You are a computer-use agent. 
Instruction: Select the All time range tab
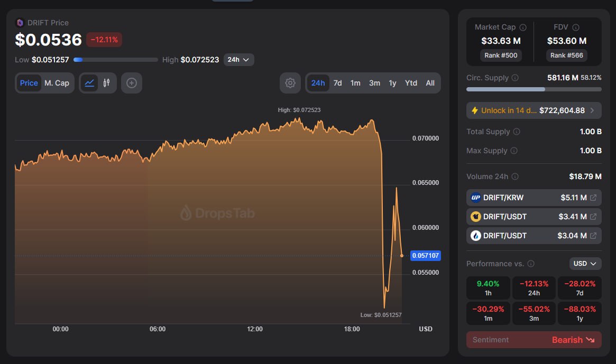point(430,83)
